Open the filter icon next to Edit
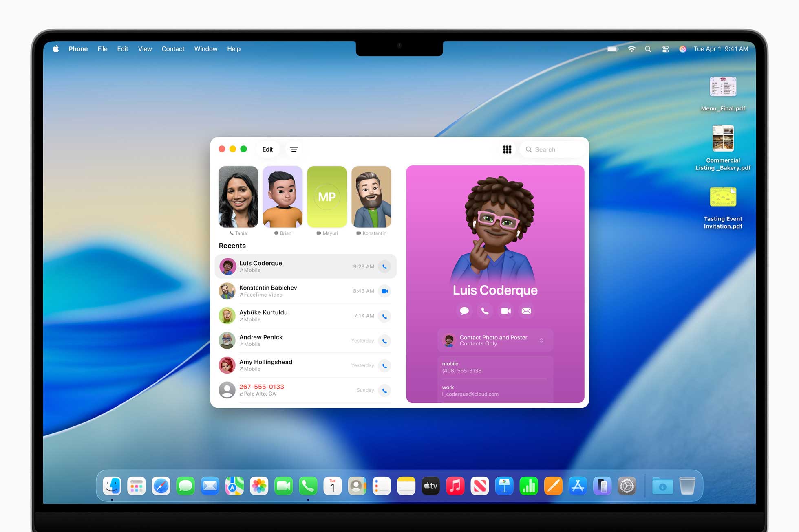 (x=294, y=149)
